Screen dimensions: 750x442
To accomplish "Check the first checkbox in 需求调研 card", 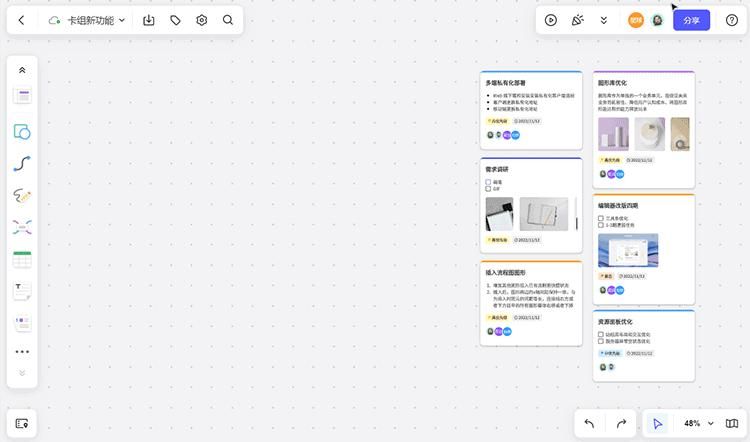I will [x=488, y=182].
